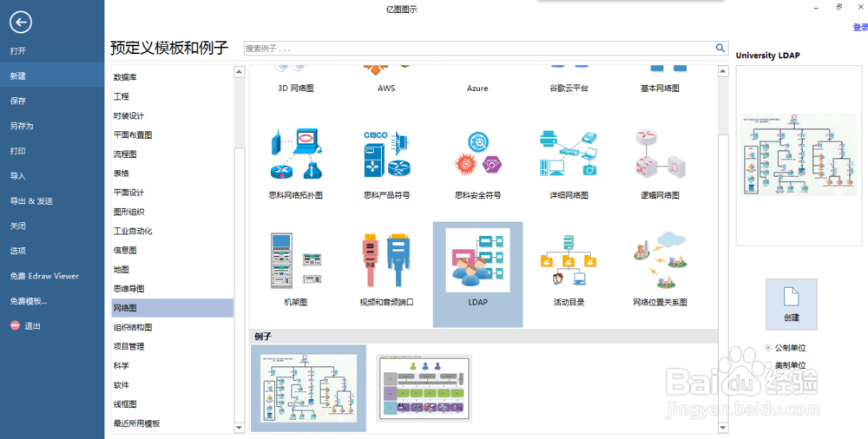The width and height of the screenshot is (868, 439).
Task: Select the highlighted 网络图 category
Action: [173, 308]
